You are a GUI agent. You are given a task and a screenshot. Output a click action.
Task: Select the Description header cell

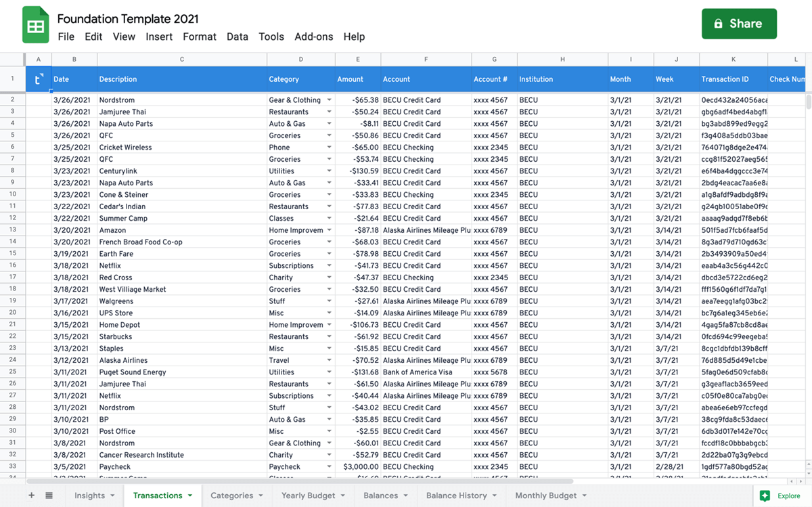click(182, 79)
